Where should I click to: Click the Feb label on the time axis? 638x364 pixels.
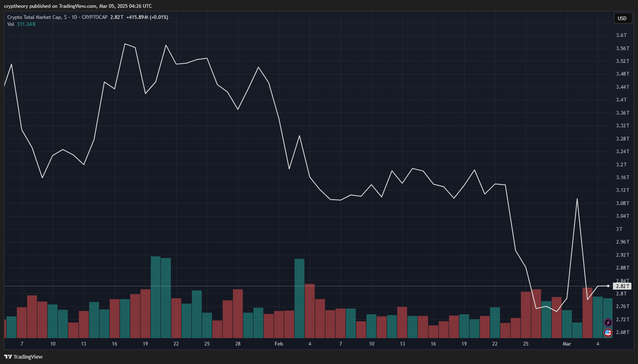279,344
